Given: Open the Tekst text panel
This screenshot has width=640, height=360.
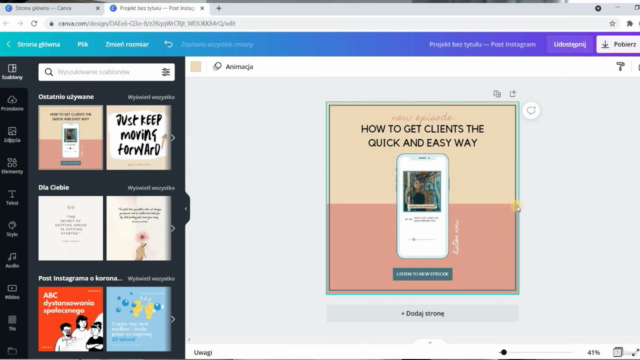Looking at the screenshot, I should [x=12, y=197].
